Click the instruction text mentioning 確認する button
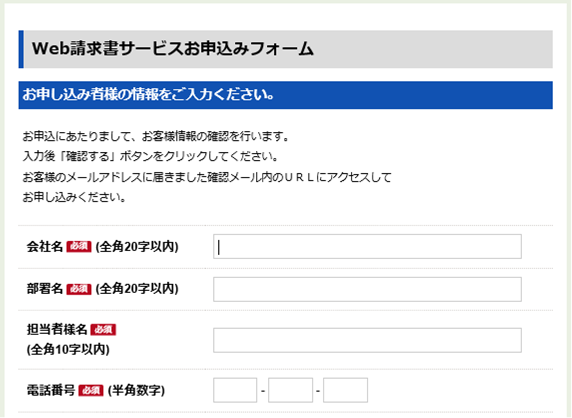Viewport: 572px width, 418px height. coord(150,157)
